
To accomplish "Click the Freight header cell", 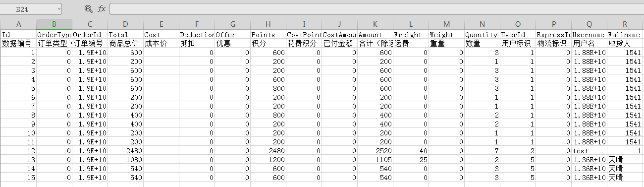I will 411,35.
